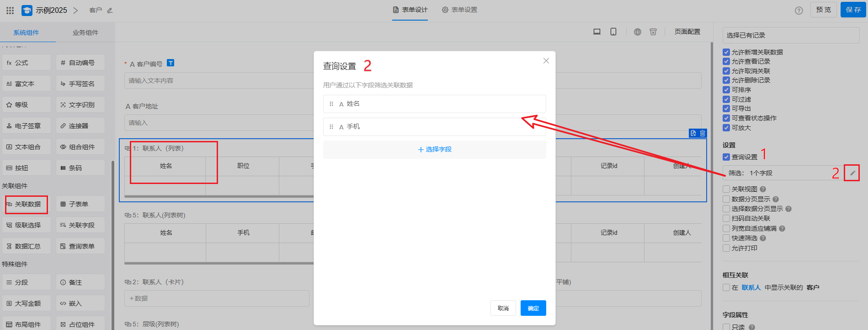
Task: Switch to desktop preview icon
Action: (596, 32)
